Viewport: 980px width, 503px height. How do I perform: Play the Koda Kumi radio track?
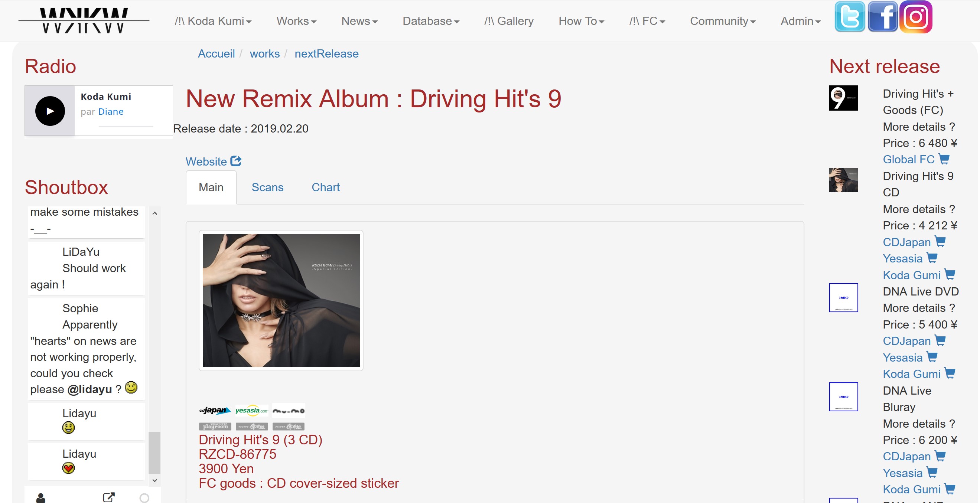(x=50, y=111)
